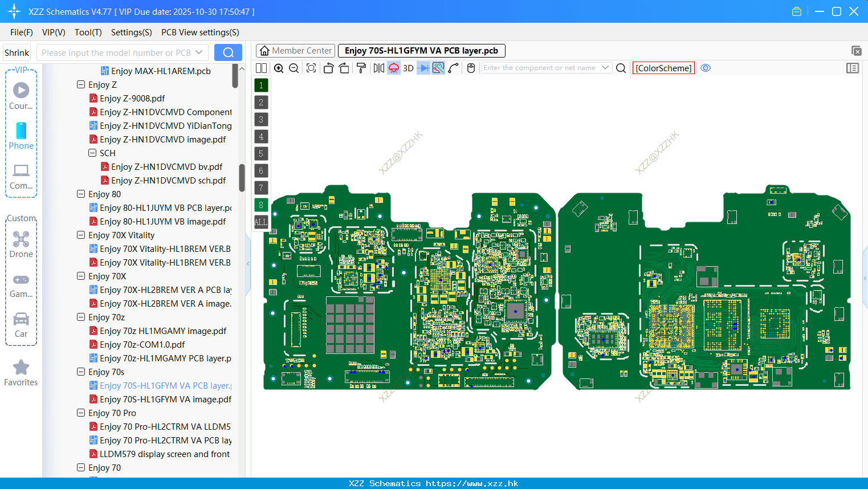Select PCB layer 1
The image size is (868, 489).
tap(261, 85)
